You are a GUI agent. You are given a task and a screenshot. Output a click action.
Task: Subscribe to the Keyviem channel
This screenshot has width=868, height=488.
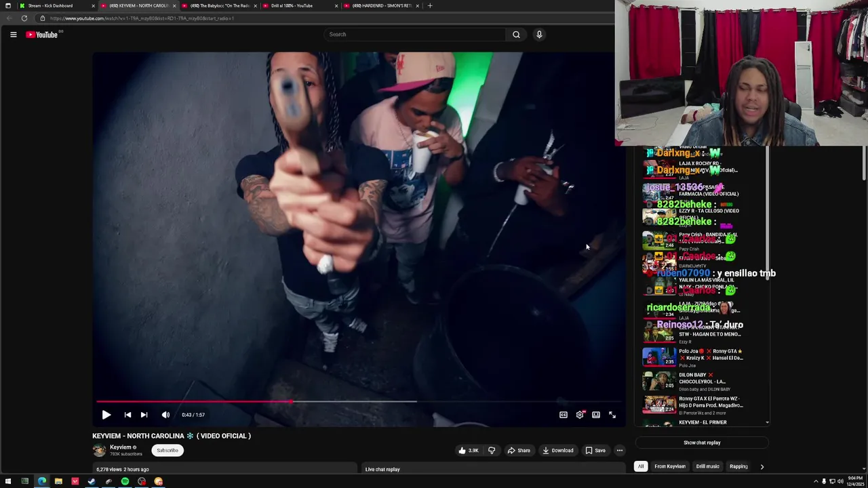pos(167,450)
